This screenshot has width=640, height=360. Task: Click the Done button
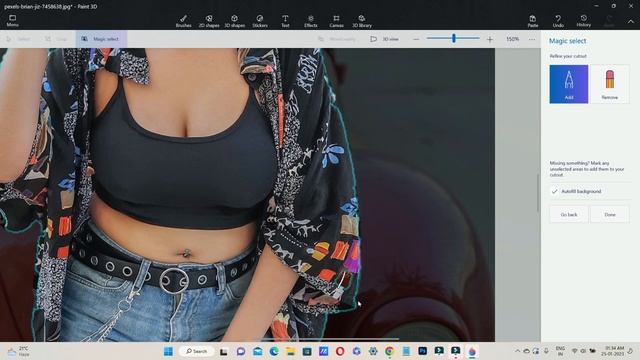[610, 214]
